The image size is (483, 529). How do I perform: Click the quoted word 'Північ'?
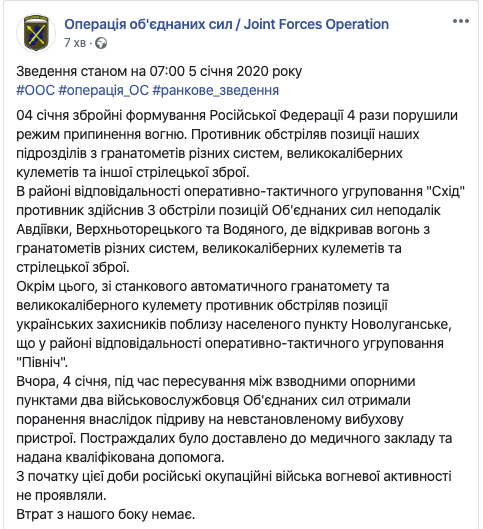coord(42,362)
